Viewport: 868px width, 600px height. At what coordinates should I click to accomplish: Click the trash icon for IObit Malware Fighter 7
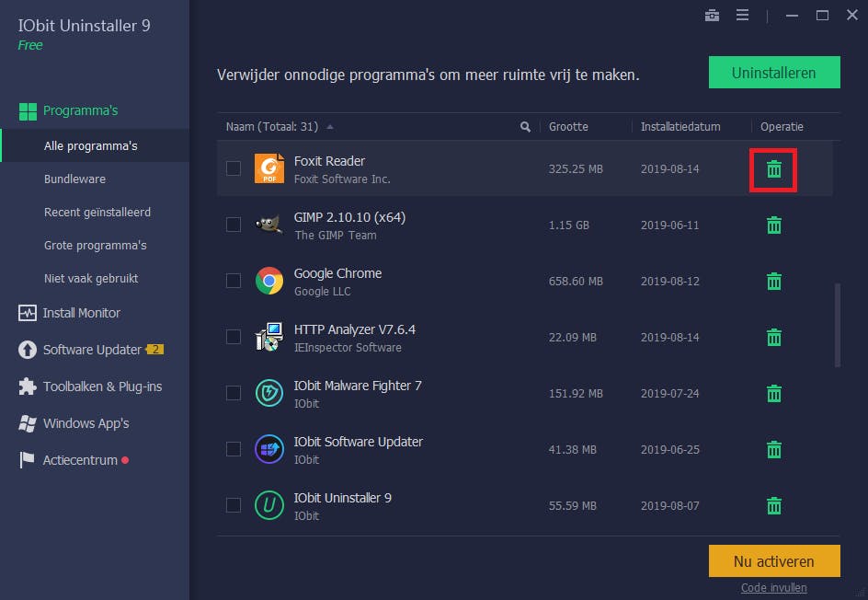coord(774,393)
